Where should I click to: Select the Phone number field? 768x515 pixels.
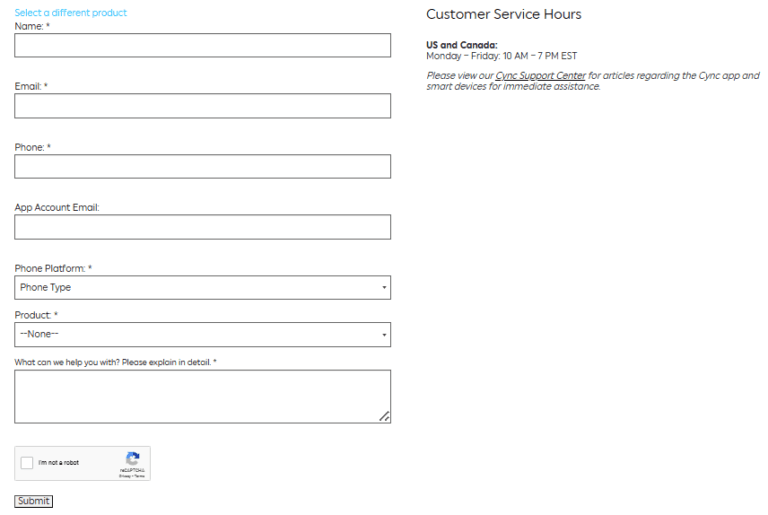pos(202,166)
